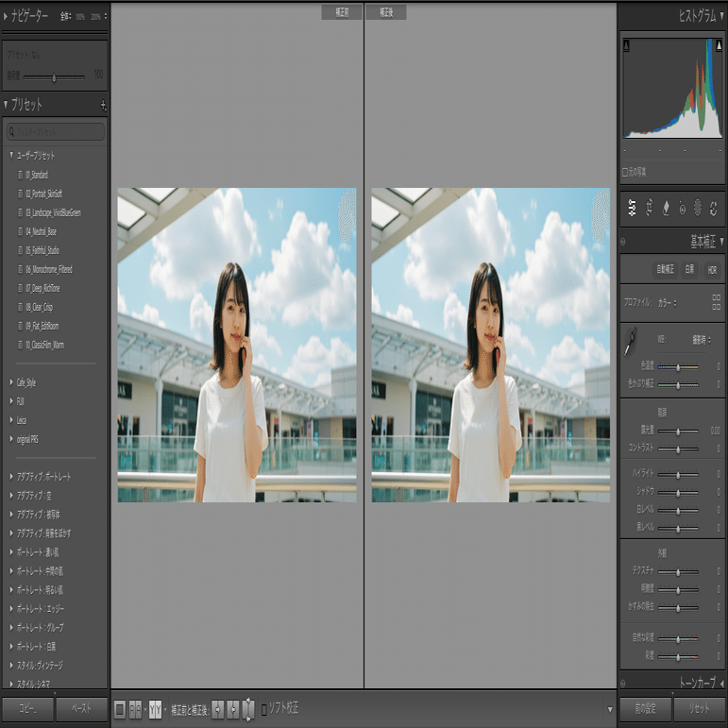728x728 pixels.
Task: Expand the アダプティブ:空 preset group
Action: coord(11,496)
